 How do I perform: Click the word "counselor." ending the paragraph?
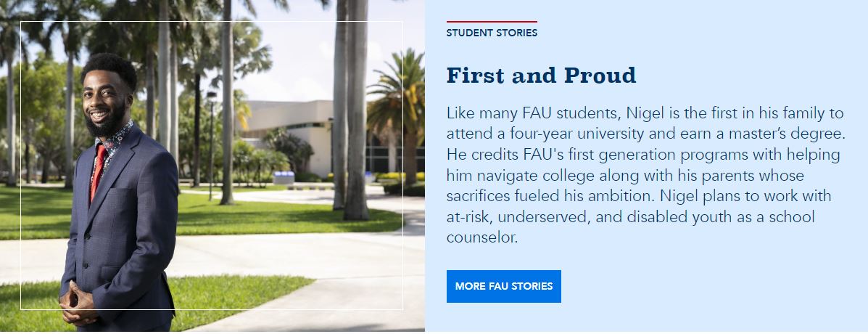[x=483, y=238]
